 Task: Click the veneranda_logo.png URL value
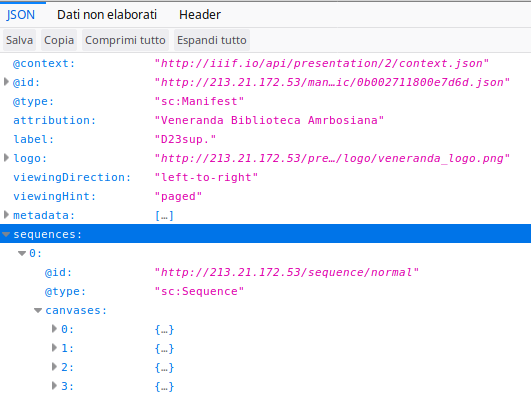coord(332,158)
